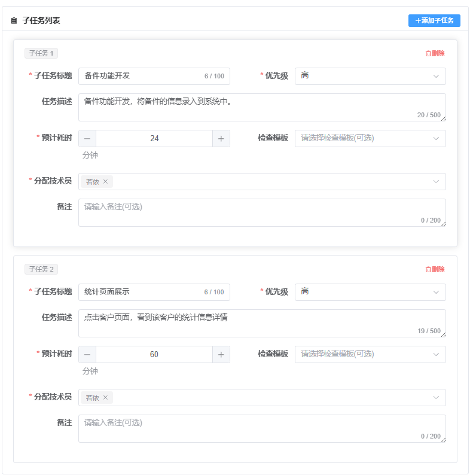Click the 添加子任务 button
Viewport: 476px width, 475px height.
(x=434, y=20)
